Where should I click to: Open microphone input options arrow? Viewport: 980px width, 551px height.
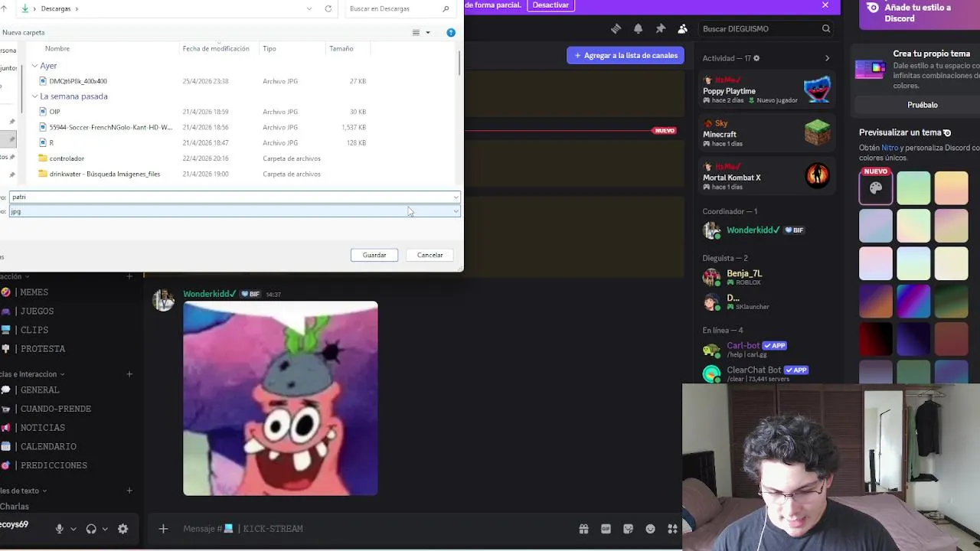tap(73, 529)
